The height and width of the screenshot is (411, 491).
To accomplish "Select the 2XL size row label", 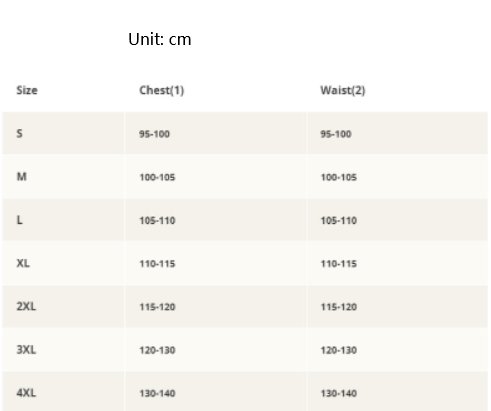I will [26, 306].
